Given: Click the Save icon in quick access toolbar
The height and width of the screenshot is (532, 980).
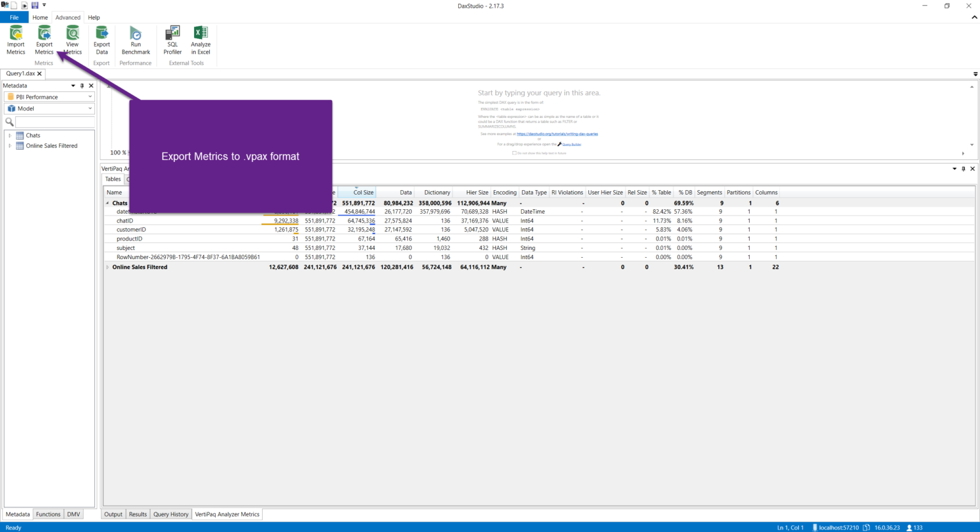Looking at the screenshot, I should click(34, 5).
